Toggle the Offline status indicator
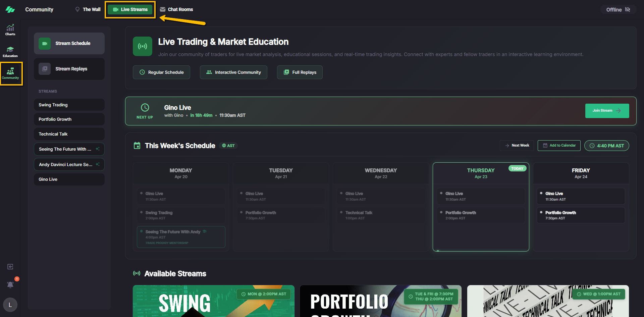 [x=618, y=10]
